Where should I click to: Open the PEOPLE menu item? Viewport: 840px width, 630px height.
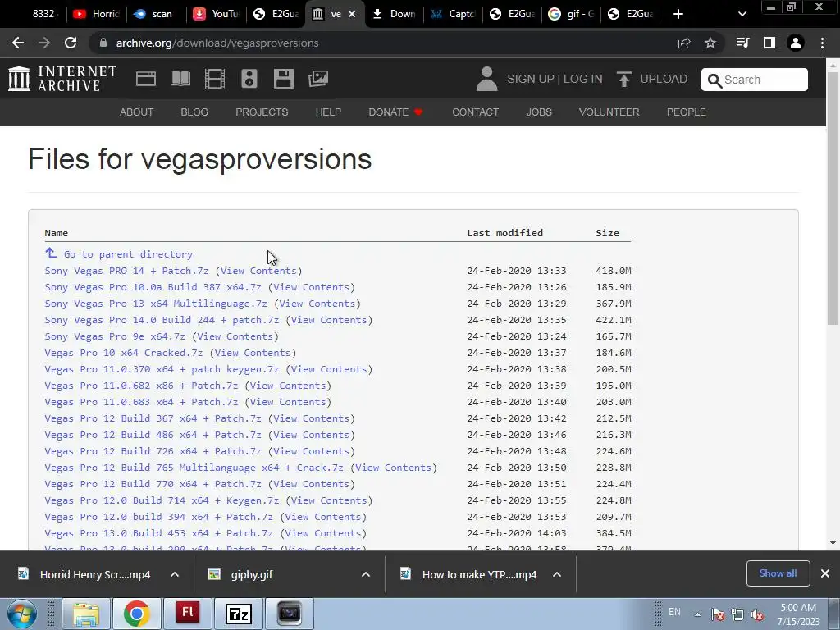pyautogui.click(x=687, y=112)
